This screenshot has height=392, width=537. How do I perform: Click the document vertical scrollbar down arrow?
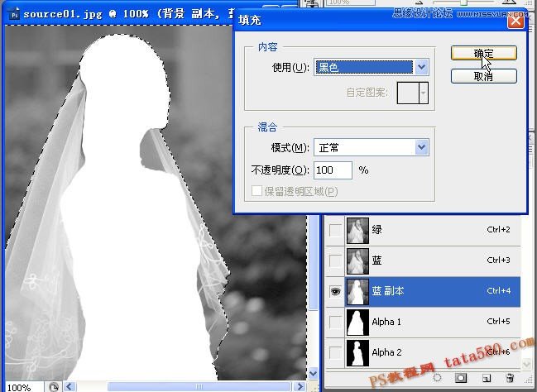(x=313, y=374)
